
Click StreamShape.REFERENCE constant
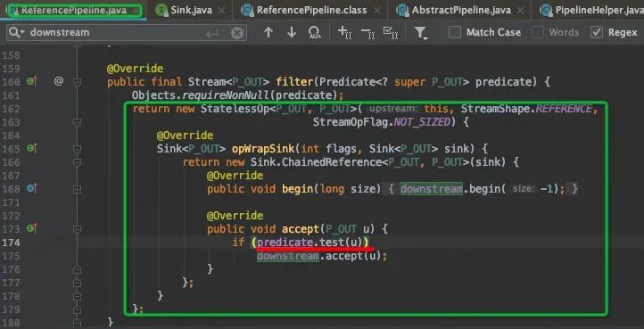526,109
